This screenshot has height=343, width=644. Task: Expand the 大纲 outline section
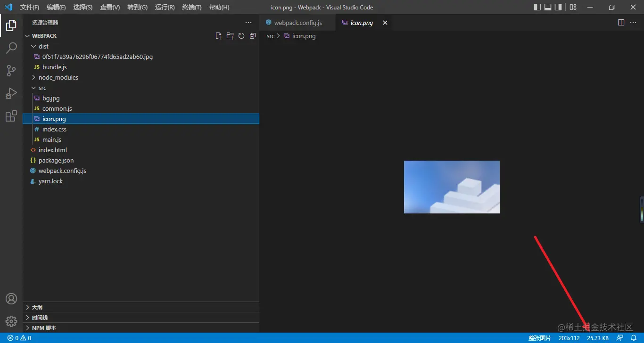point(141,307)
